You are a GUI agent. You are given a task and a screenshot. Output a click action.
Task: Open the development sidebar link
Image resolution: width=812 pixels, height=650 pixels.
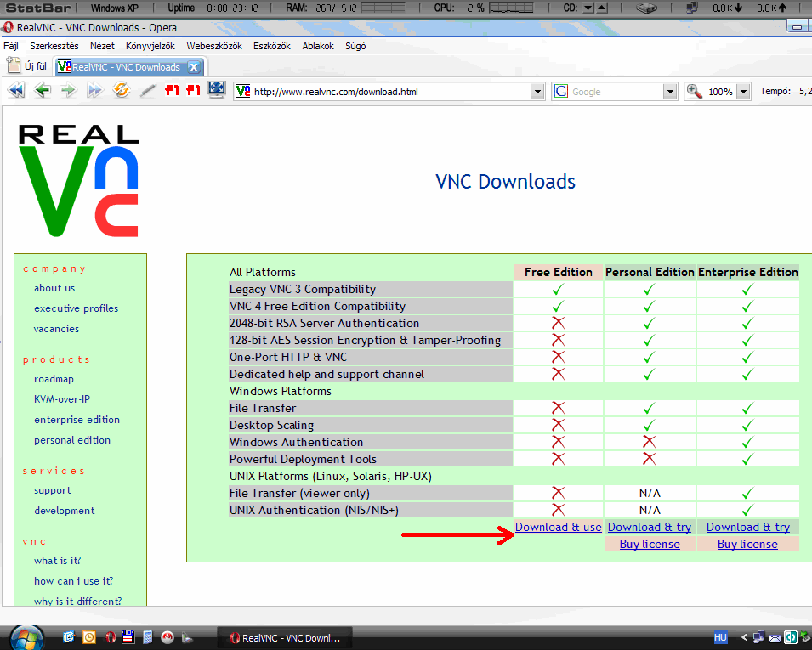click(x=65, y=511)
